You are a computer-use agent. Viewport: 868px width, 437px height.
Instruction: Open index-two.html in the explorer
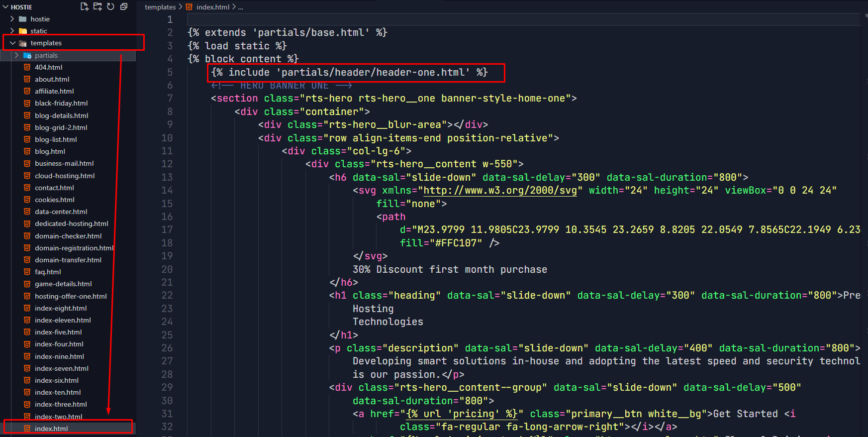point(58,417)
